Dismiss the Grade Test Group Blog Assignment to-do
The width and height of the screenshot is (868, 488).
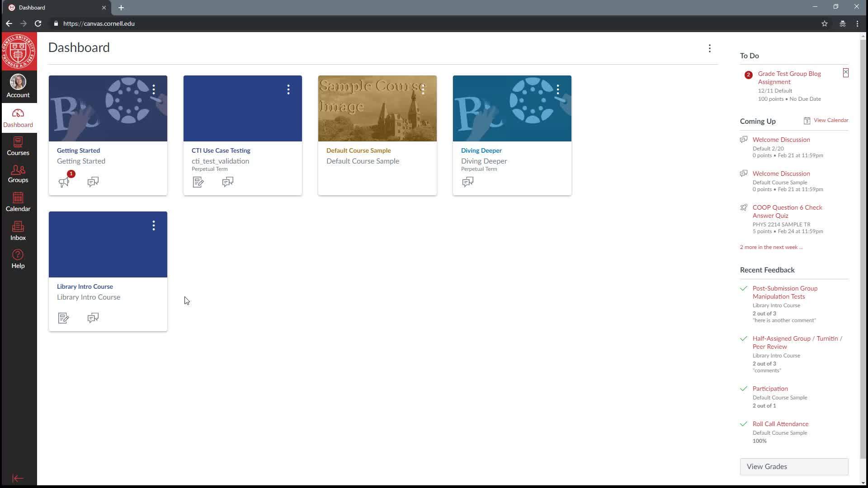coord(845,73)
